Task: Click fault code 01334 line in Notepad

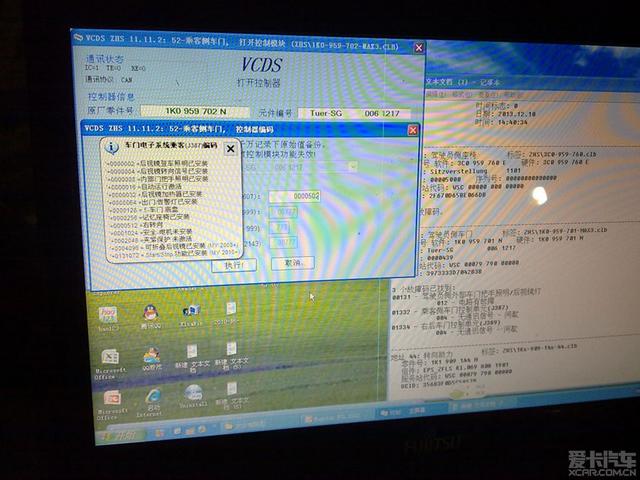Action: (x=446, y=325)
